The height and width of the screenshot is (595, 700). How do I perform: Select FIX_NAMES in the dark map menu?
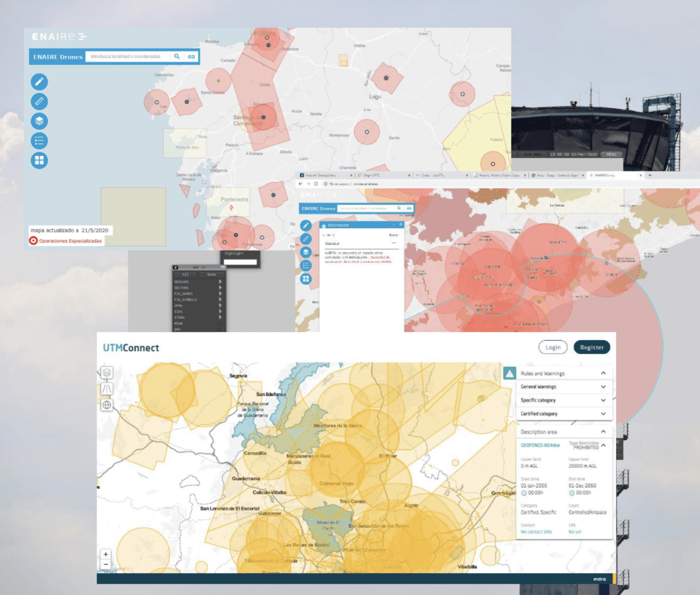(x=183, y=294)
